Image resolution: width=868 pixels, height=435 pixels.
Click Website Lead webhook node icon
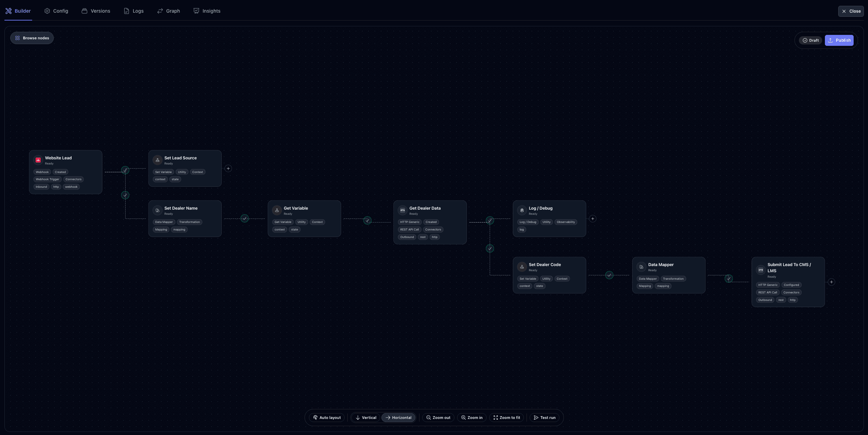click(38, 160)
